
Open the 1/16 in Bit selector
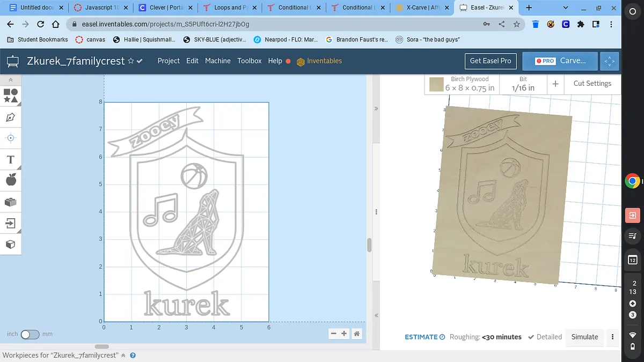click(523, 84)
